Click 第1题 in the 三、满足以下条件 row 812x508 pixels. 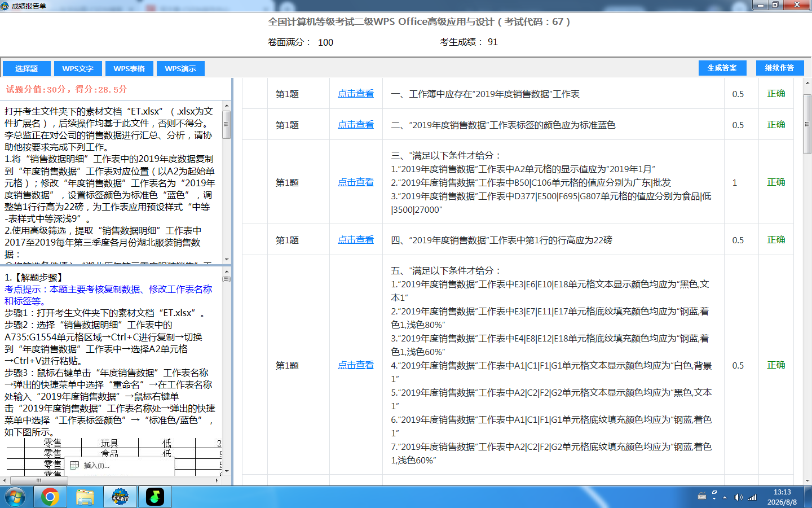point(287,182)
